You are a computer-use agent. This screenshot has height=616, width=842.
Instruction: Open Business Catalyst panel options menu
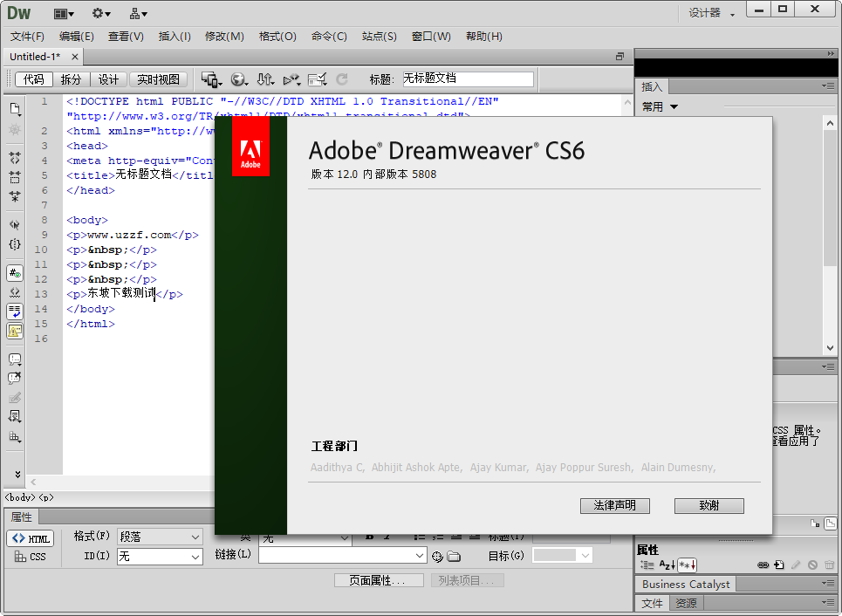click(828, 583)
